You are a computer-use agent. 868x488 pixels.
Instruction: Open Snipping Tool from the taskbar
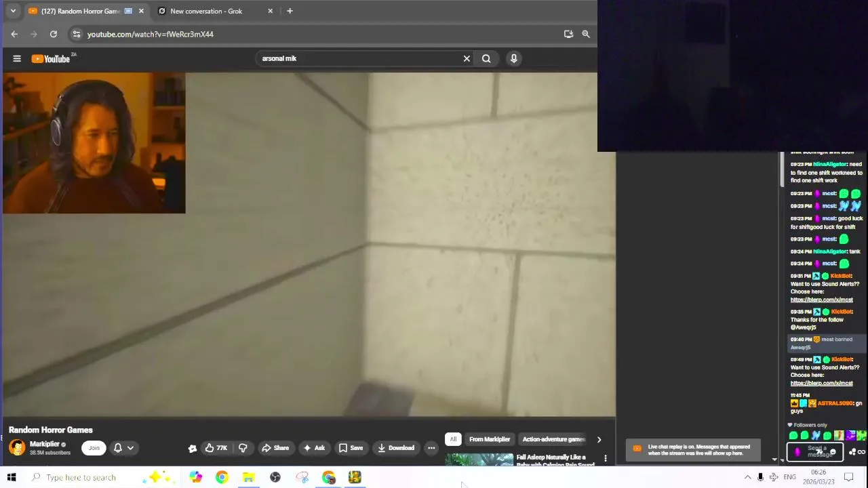click(302, 477)
